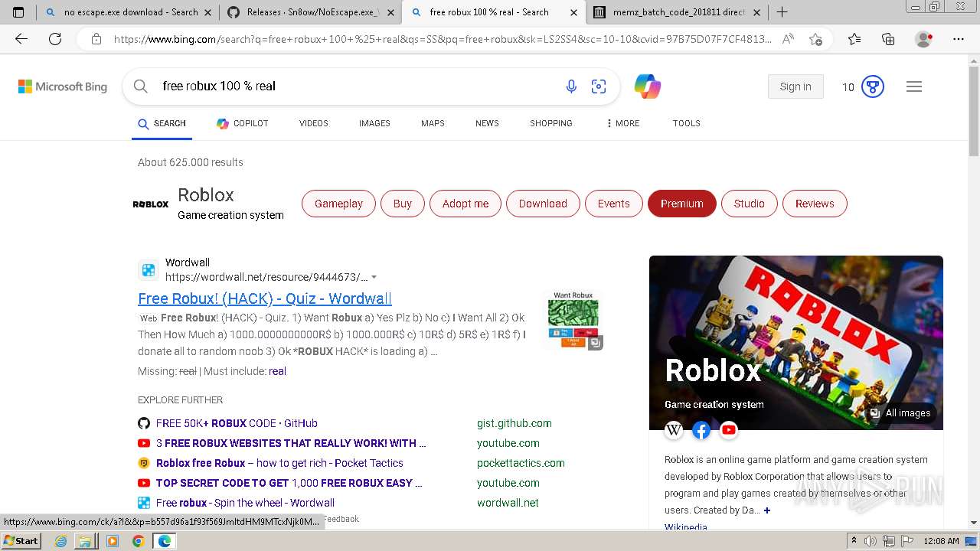Screen dimensions: 980x551
Task: Open Microsoft Rewards medal icon
Action: tap(873, 86)
